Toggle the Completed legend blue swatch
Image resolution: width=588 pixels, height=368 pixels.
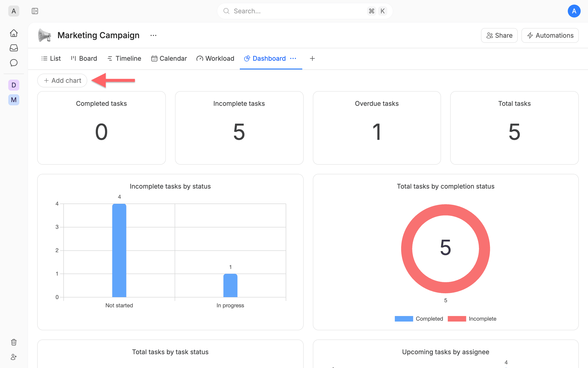[x=404, y=319]
